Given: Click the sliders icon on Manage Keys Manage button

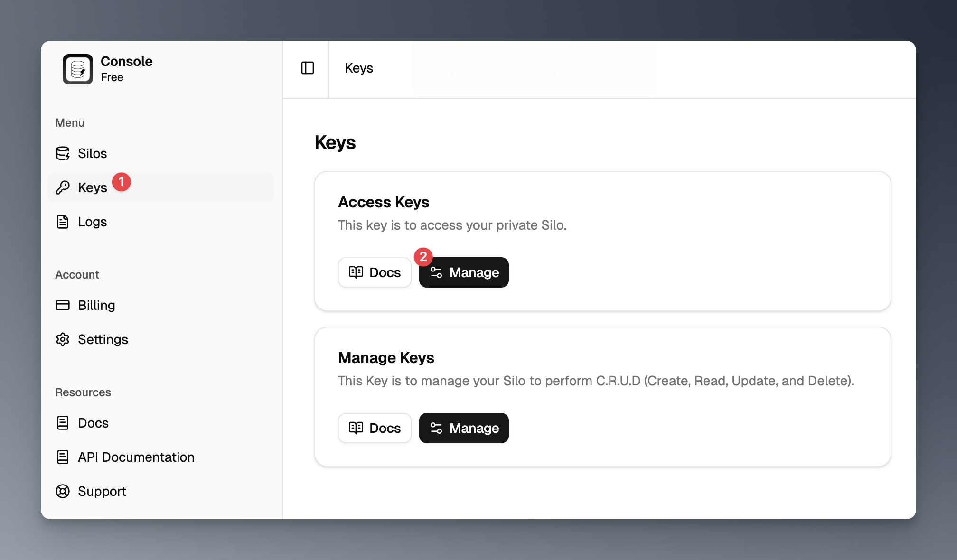Looking at the screenshot, I should click(436, 428).
